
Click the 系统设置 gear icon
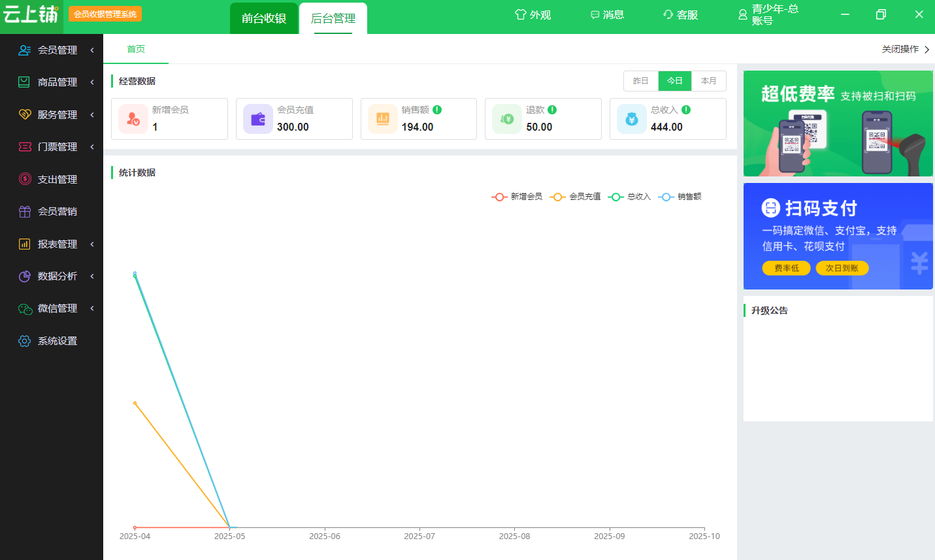[x=25, y=341]
